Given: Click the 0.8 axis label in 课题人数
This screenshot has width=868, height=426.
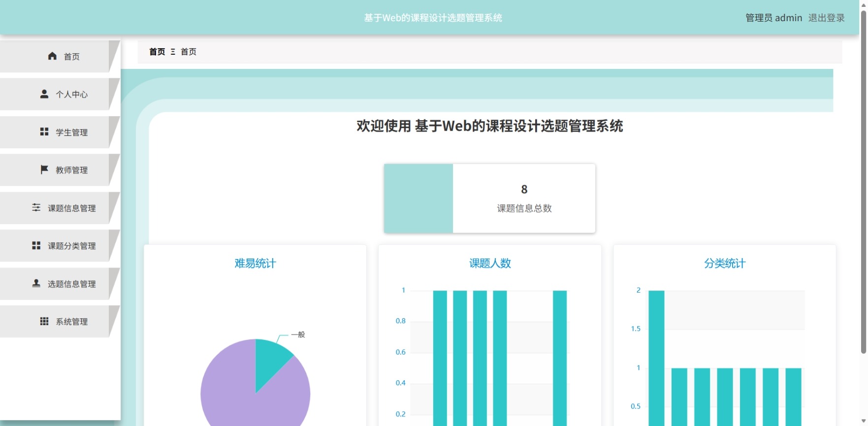Looking at the screenshot, I should [401, 321].
